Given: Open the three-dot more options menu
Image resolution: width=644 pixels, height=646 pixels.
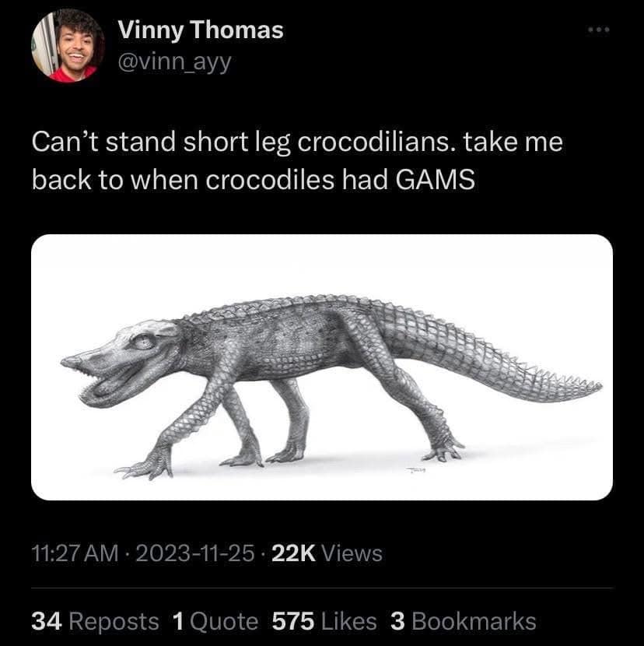Looking at the screenshot, I should tap(600, 31).
